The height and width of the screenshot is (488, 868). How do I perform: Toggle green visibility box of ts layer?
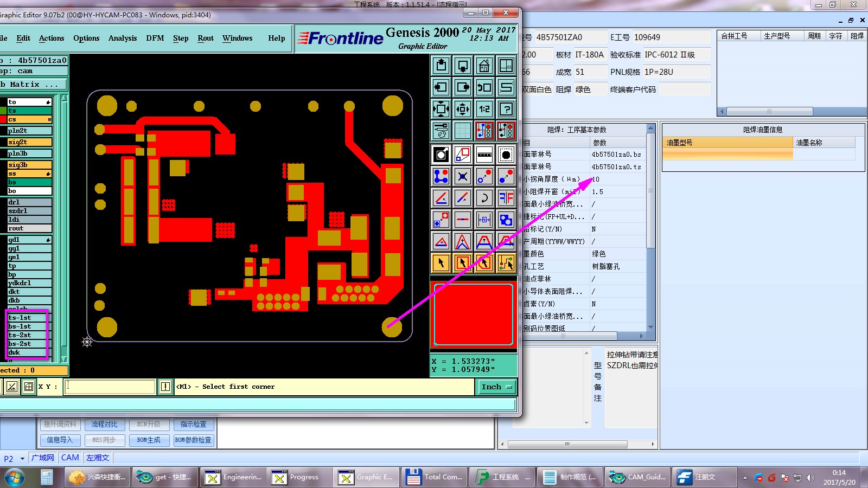point(3,111)
